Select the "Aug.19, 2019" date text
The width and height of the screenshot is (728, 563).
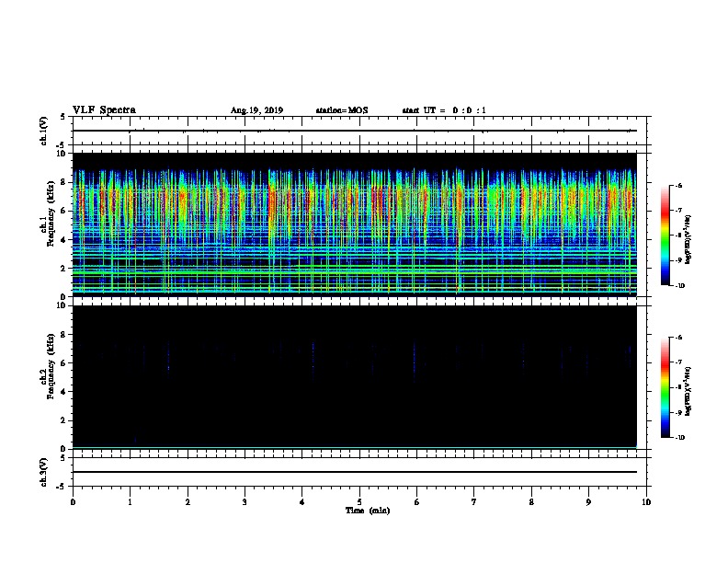click(256, 110)
